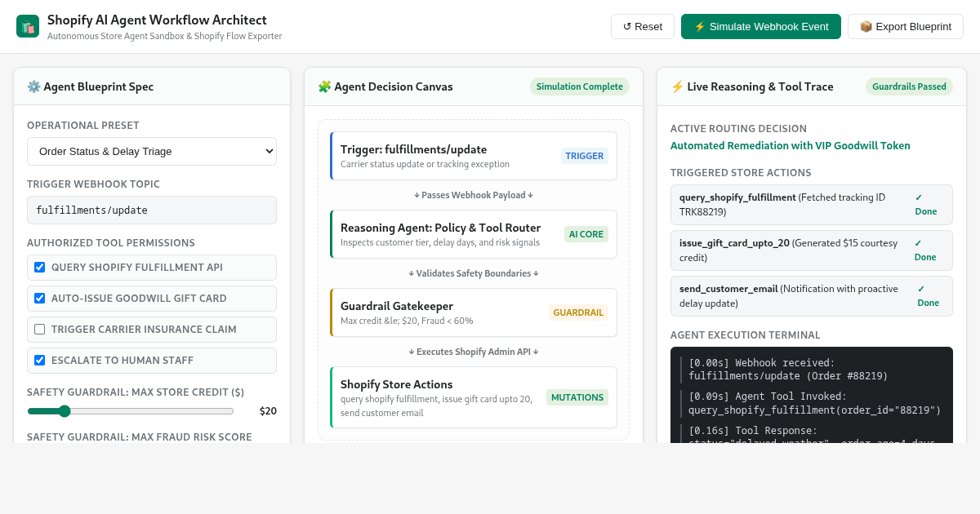Reset the workflow sandbox
This screenshot has width=980, height=514.
[643, 26]
